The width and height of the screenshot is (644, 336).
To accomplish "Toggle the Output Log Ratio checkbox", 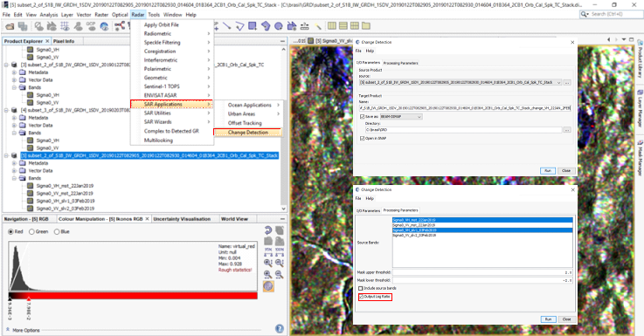I will (362, 297).
